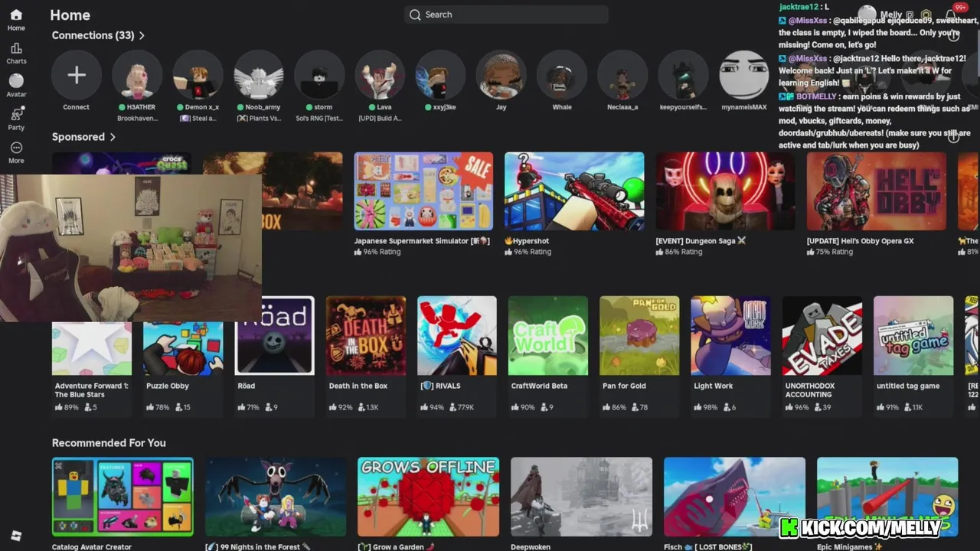
Task: Open the notifications bell icon
Action: click(950, 15)
